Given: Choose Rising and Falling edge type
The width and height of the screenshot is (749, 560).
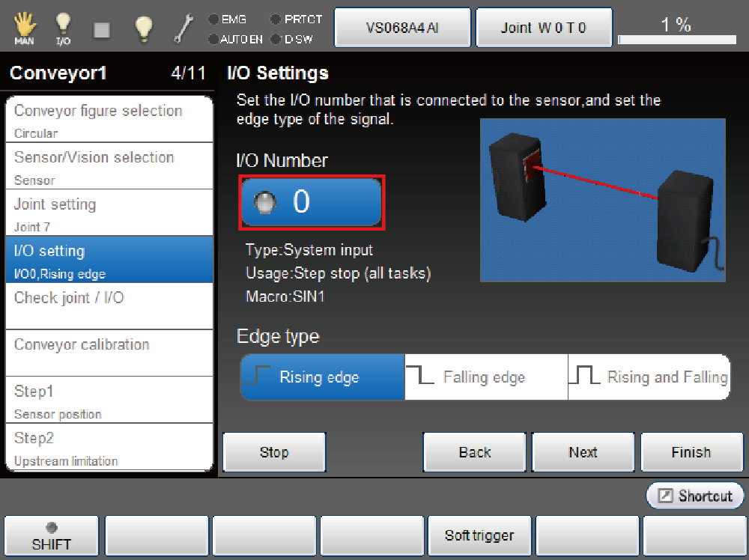Looking at the screenshot, I should (649, 377).
